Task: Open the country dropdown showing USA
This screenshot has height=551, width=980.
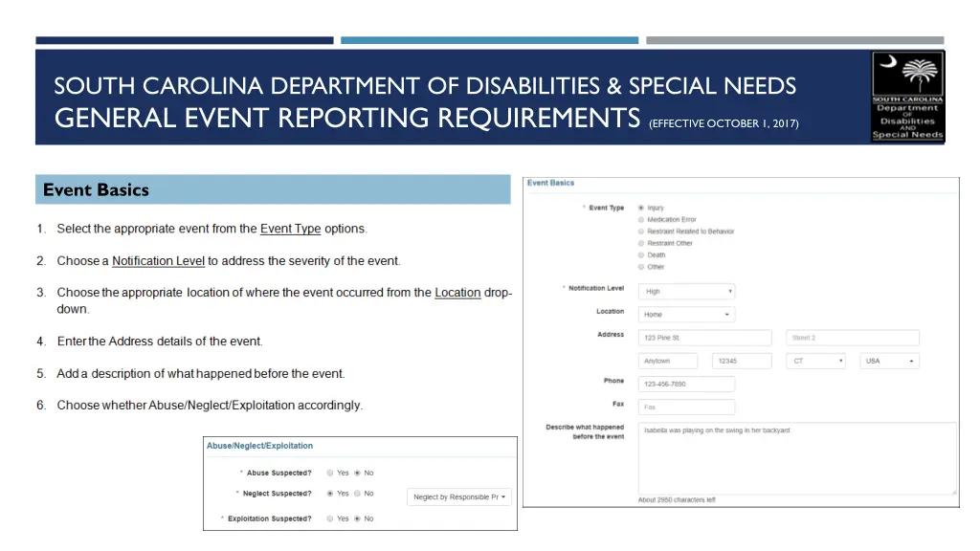Action: click(889, 362)
